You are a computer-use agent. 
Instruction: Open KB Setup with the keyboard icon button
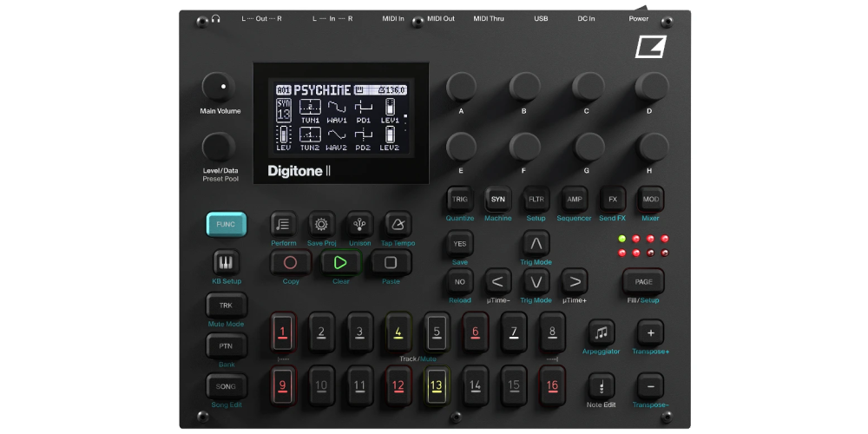point(227,262)
